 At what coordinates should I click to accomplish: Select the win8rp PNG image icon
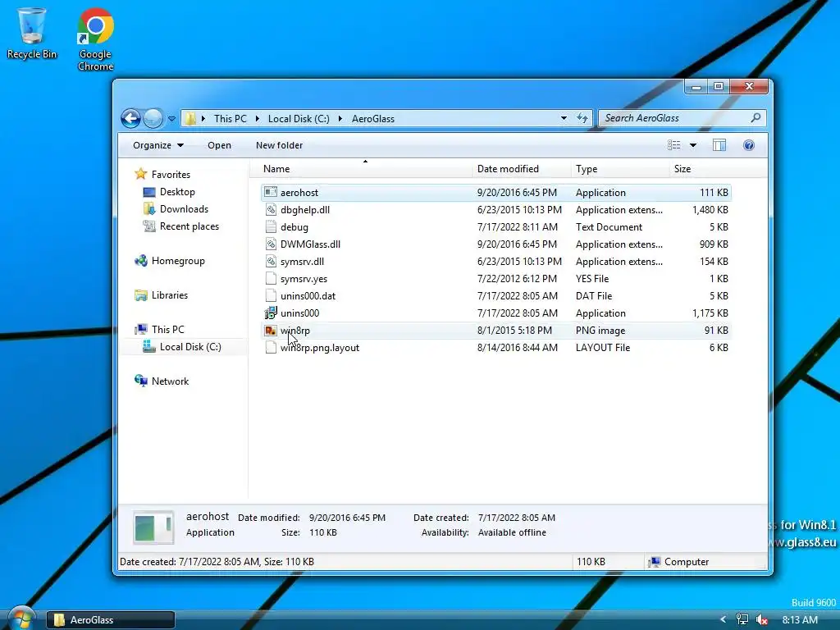(x=271, y=331)
